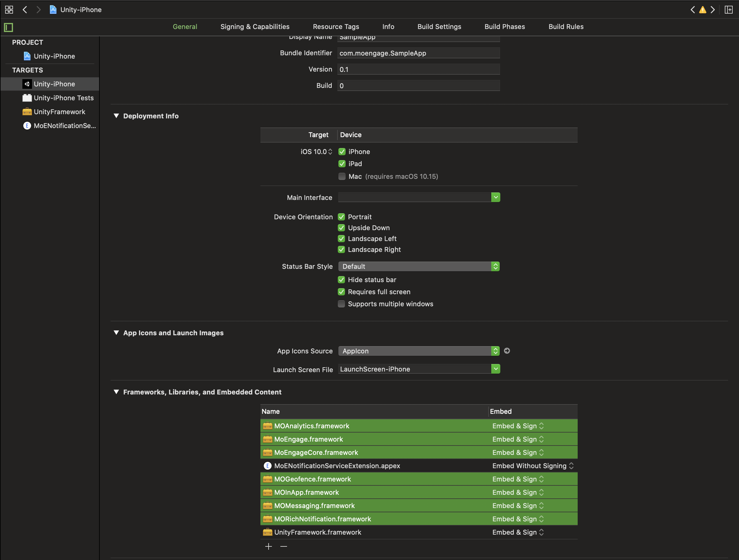The height and width of the screenshot is (560, 739).
Task: Add a framework with the plus button
Action: click(269, 546)
